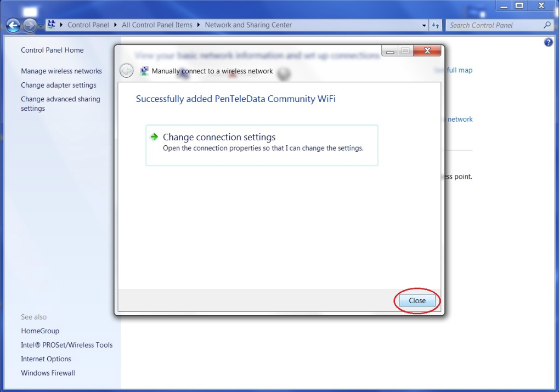Close the wizard with the red X
The height and width of the screenshot is (392, 559).
pyautogui.click(x=427, y=51)
